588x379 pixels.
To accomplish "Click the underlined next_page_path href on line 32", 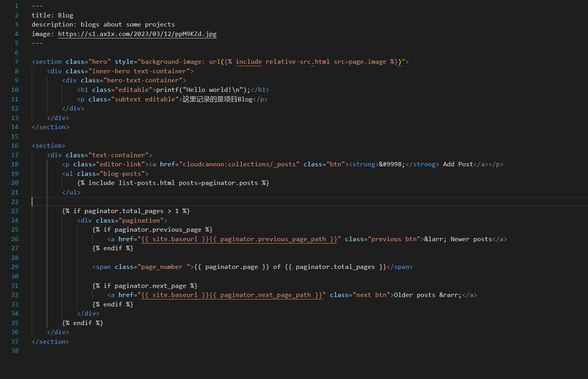I will pyautogui.click(x=231, y=295).
